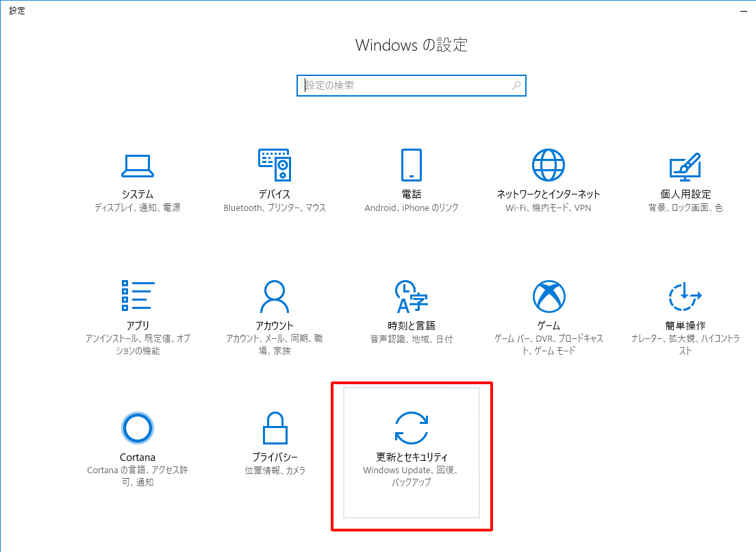Click the Windows Update、回復 description
This screenshot has width=756, height=552.
[412, 476]
